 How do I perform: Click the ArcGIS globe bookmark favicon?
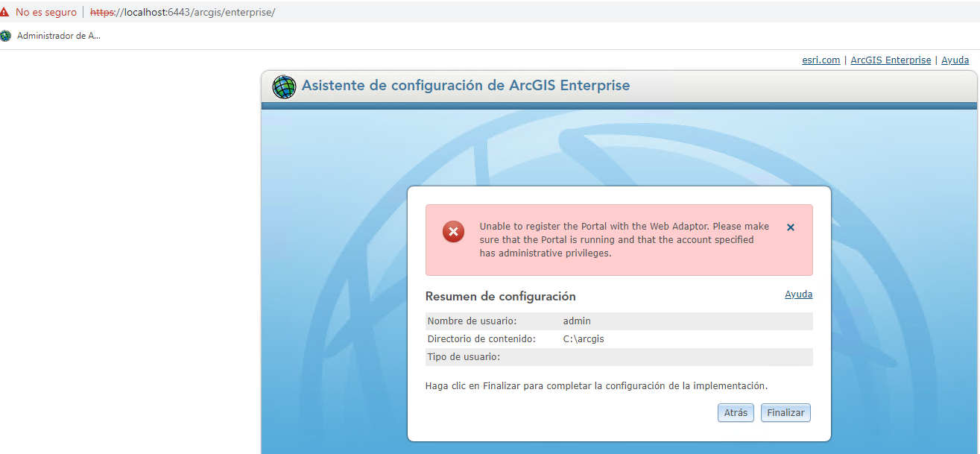point(6,35)
